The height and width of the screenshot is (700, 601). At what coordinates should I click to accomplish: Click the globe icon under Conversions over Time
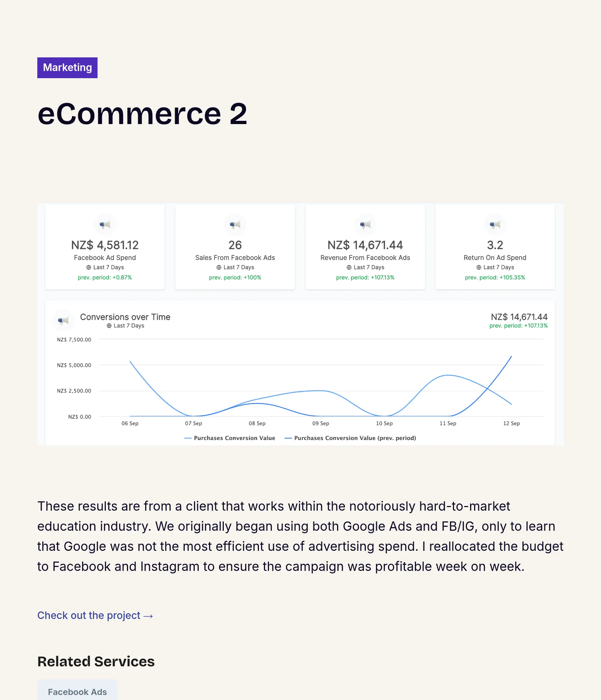pyautogui.click(x=109, y=326)
